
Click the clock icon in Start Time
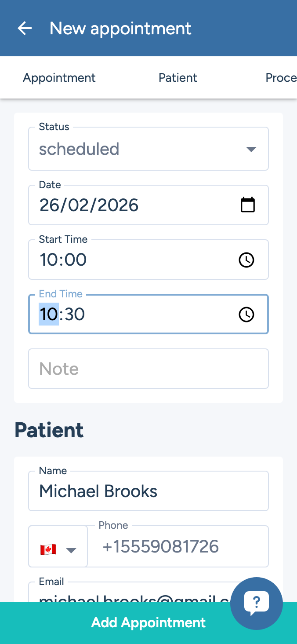point(246,260)
